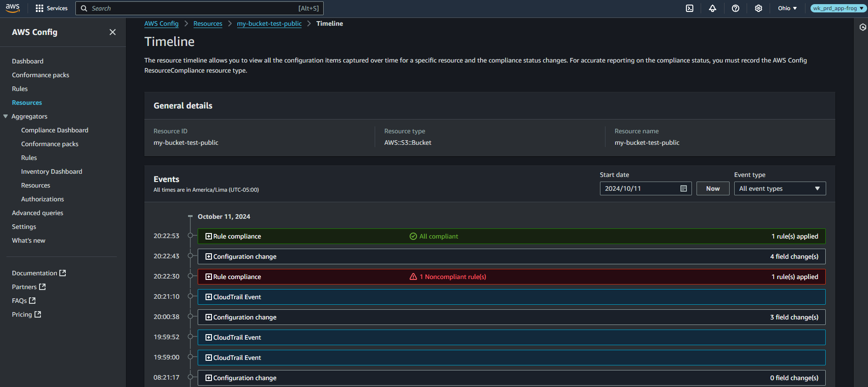This screenshot has height=387, width=868.
Task: Open the Services grid icon
Action: click(x=40, y=8)
